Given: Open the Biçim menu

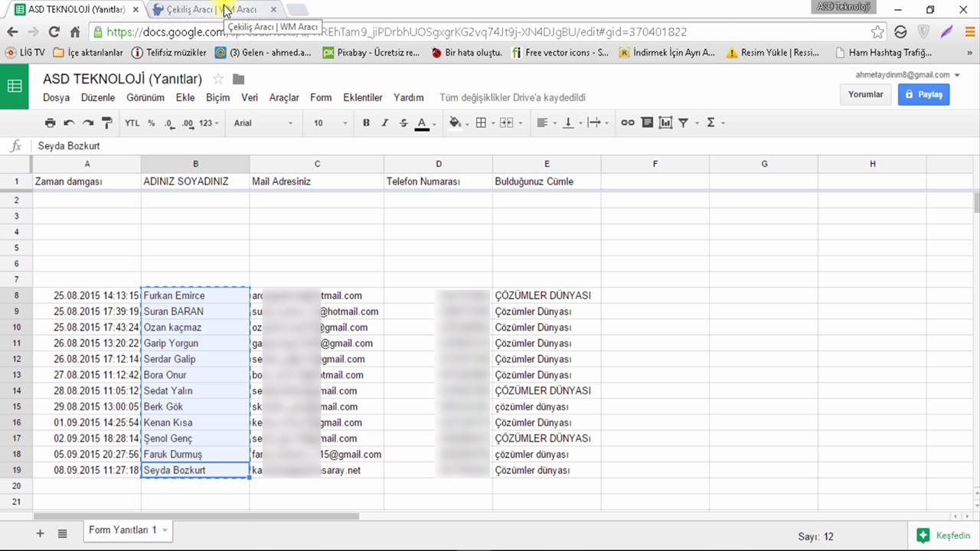Looking at the screenshot, I should click(218, 98).
